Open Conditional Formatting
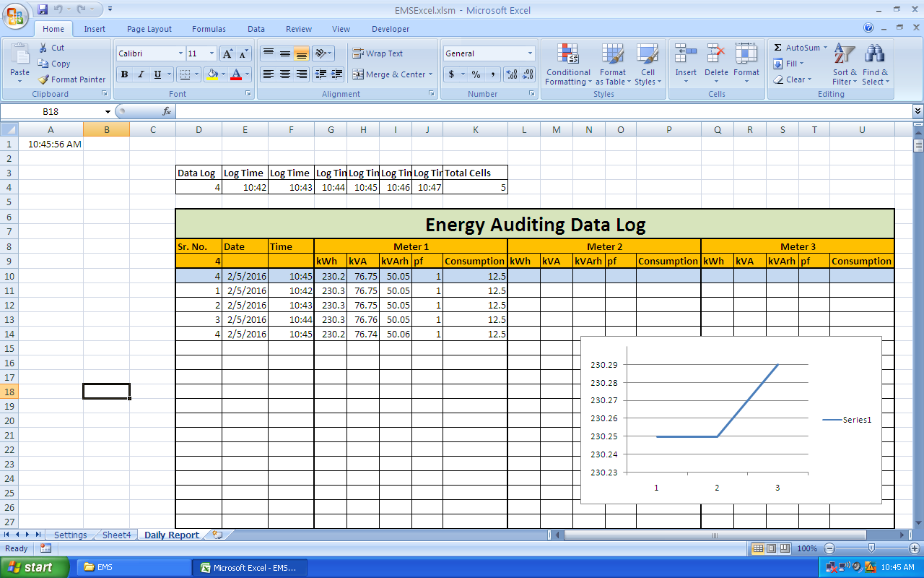924x578 pixels. 567,65
